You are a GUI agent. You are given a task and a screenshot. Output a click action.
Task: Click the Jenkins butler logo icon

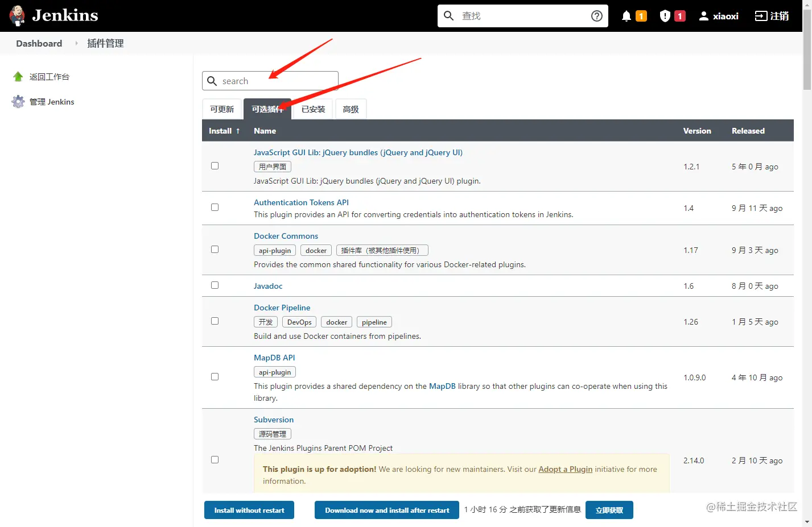(x=17, y=16)
